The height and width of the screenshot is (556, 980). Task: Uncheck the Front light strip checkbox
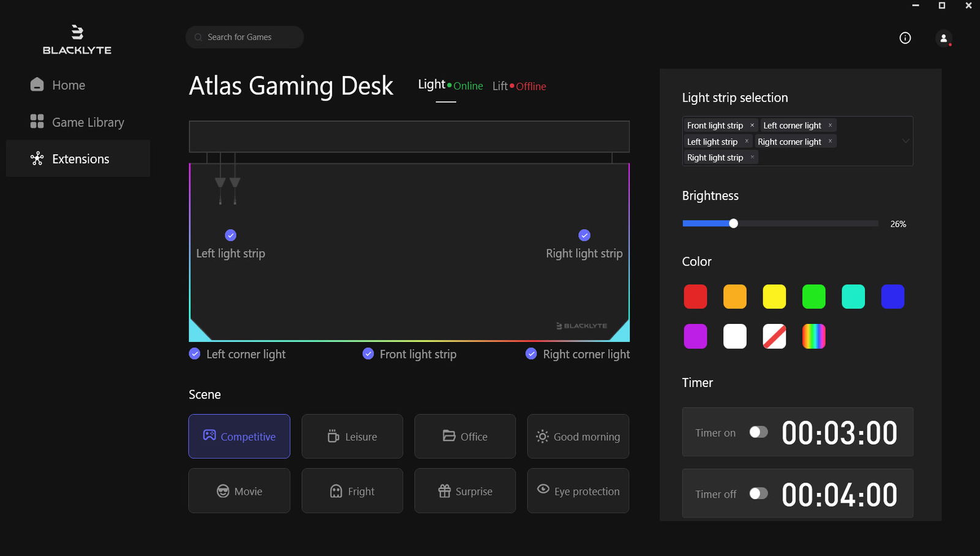coord(368,354)
